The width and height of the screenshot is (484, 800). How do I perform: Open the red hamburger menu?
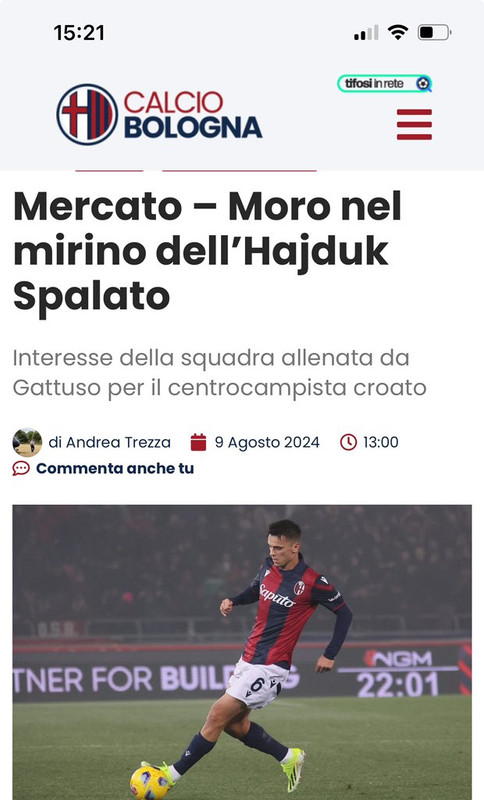414,124
